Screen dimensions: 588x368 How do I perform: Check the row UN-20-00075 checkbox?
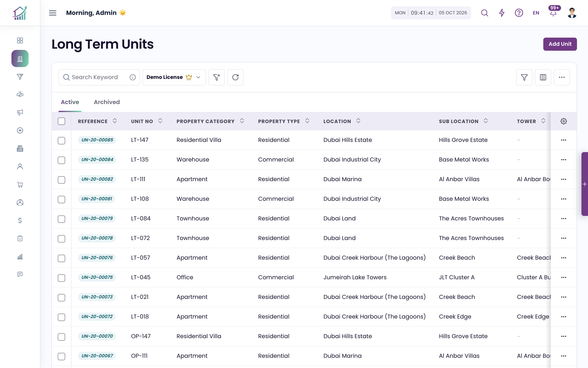tap(61, 278)
